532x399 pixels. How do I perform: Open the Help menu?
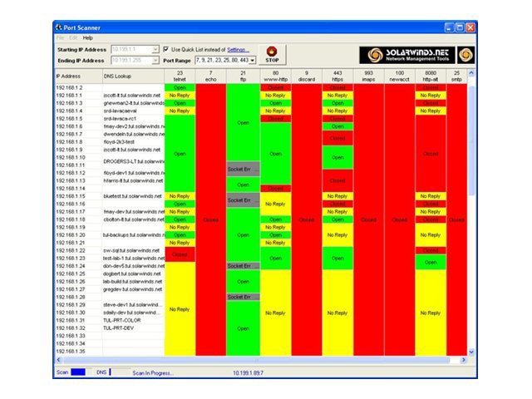click(x=87, y=38)
